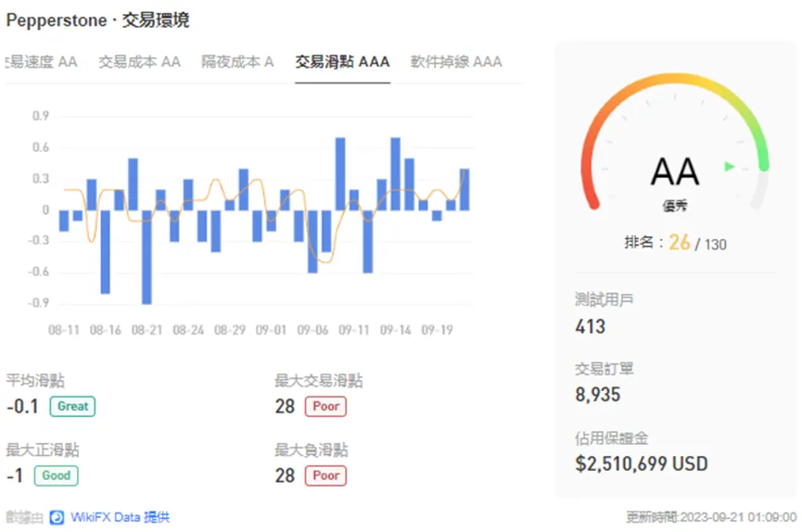Click the 最大交易滑點 label
The width and height of the screenshot is (802, 532).
pos(319,381)
